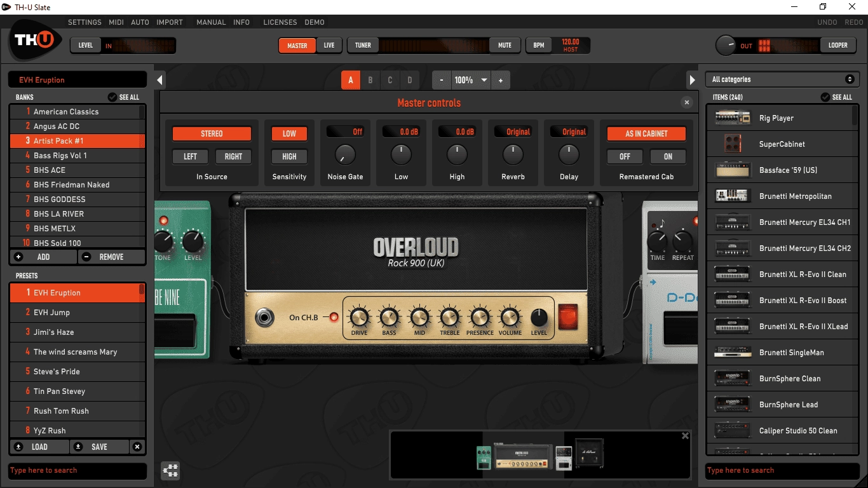Open the zoom percentage dropdown arrow
868x488 pixels.
484,80
